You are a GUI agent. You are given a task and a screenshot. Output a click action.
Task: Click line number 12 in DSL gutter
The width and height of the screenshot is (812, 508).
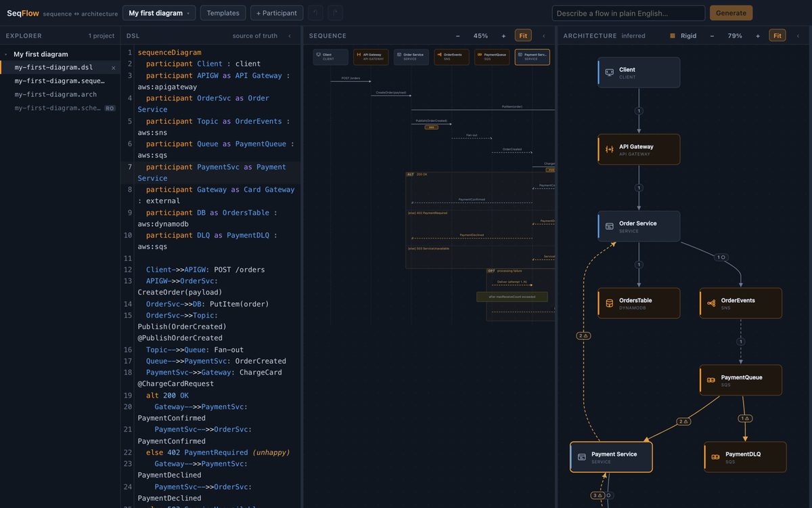click(128, 270)
